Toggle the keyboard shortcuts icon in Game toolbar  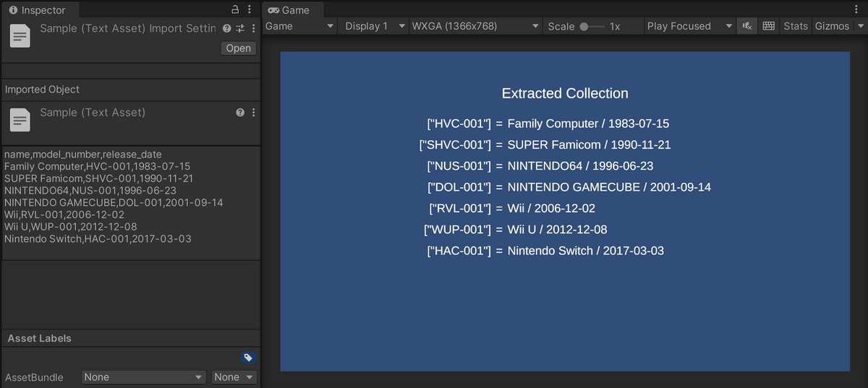pyautogui.click(x=769, y=26)
